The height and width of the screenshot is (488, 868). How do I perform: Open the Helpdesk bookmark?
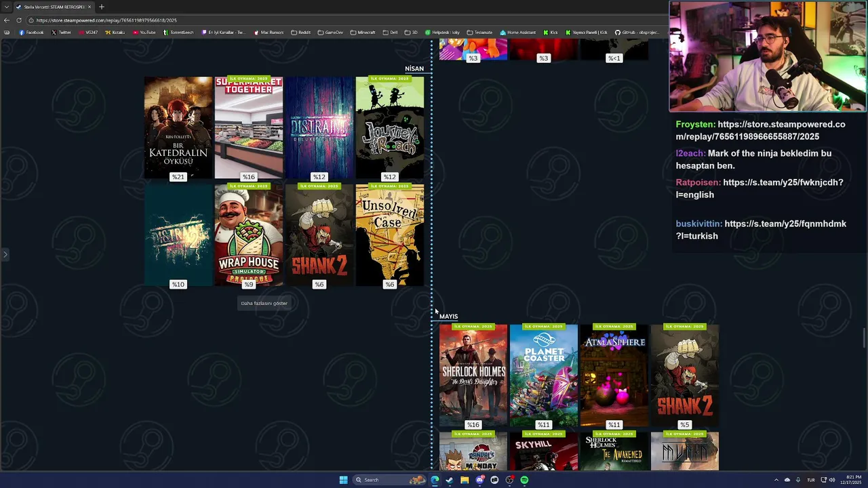click(442, 33)
